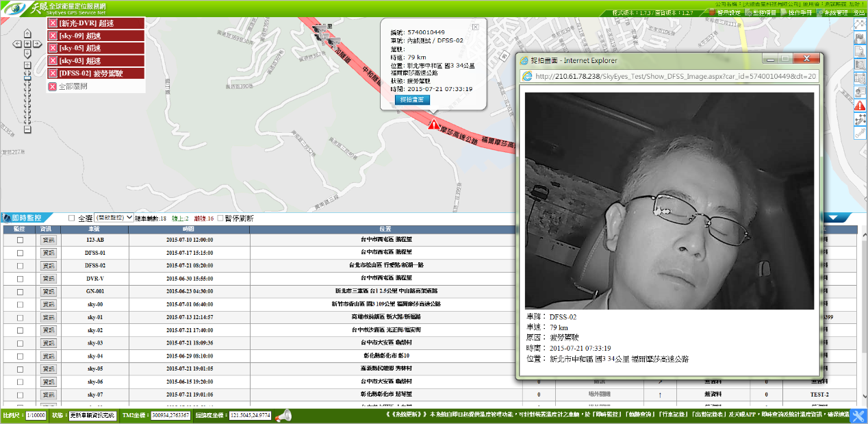This screenshot has height=424, width=868.
Task: Click the magnifier search icon in right toolbar
Action: [x=860, y=65]
